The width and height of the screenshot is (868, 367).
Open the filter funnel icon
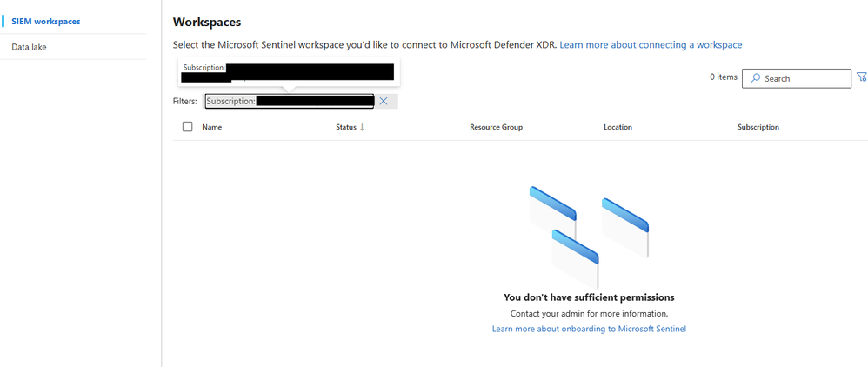861,77
